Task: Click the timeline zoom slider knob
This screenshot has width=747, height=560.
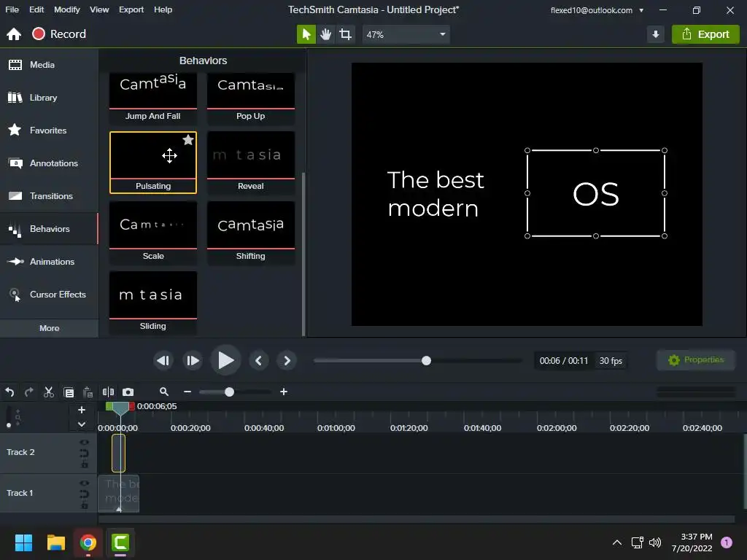Action: point(229,392)
